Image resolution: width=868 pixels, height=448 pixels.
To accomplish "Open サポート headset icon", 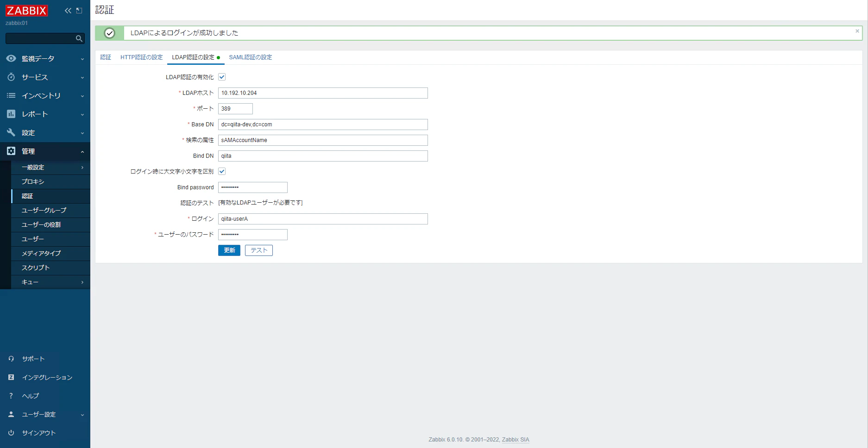I will click(x=11, y=359).
